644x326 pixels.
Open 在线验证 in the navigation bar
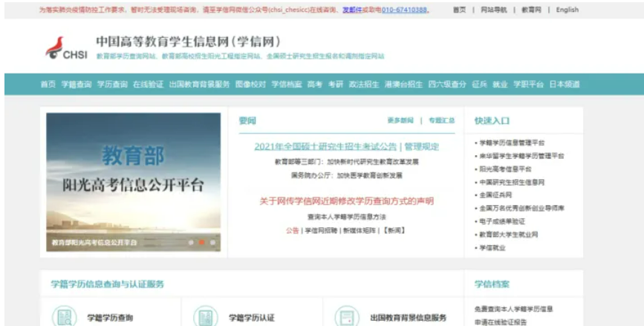(149, 84)
